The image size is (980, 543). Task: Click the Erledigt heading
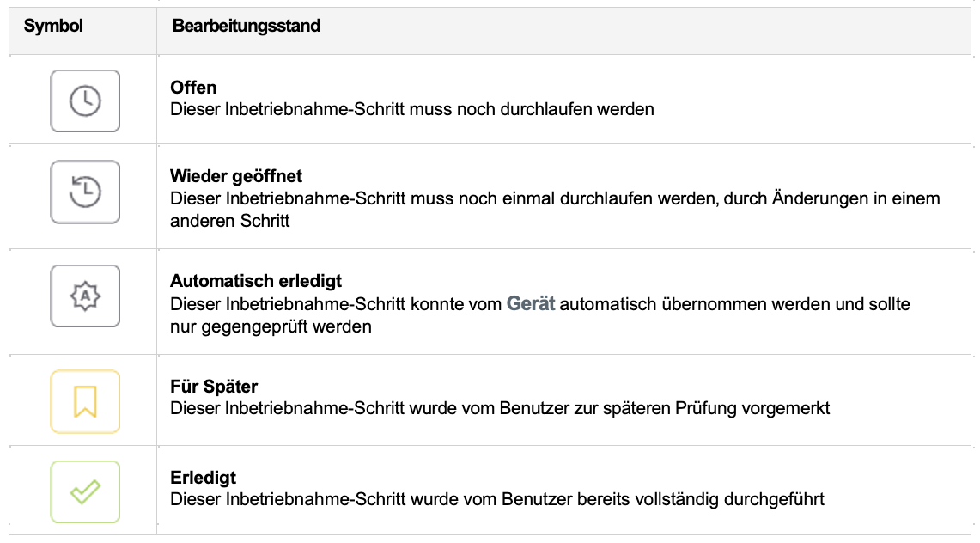[203, 478]
